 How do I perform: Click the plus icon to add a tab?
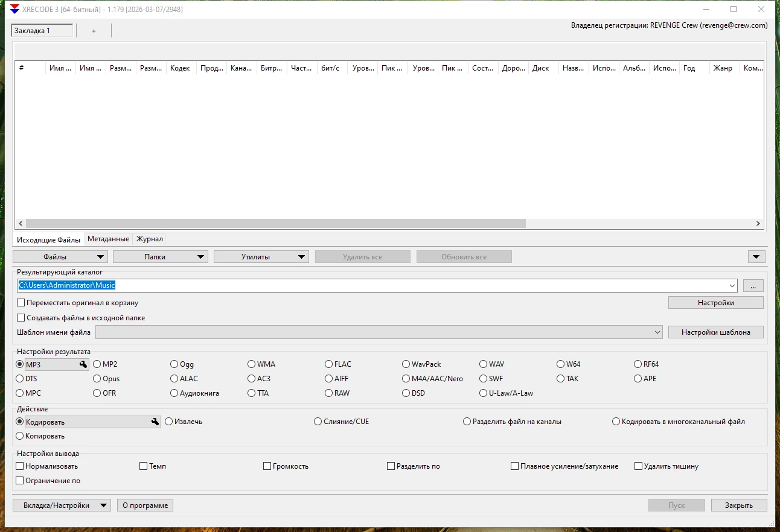pos(94,31)
